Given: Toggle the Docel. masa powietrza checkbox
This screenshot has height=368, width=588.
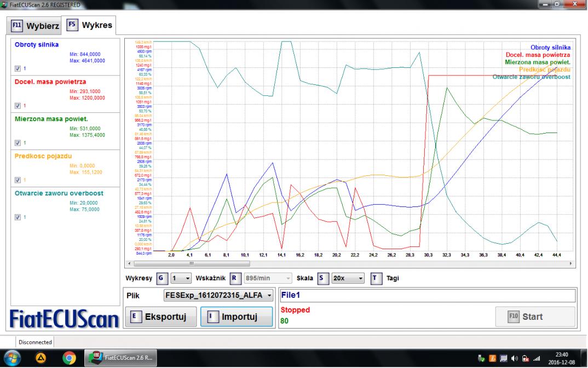Looking at the screenshot, I should 18,105.
